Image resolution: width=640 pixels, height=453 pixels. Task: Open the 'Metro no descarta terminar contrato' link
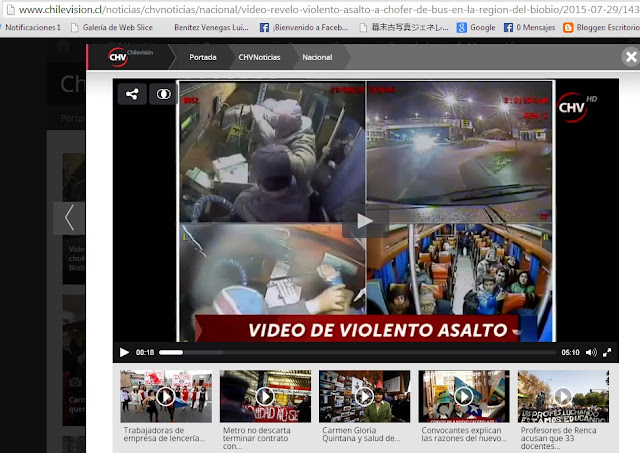257,438
